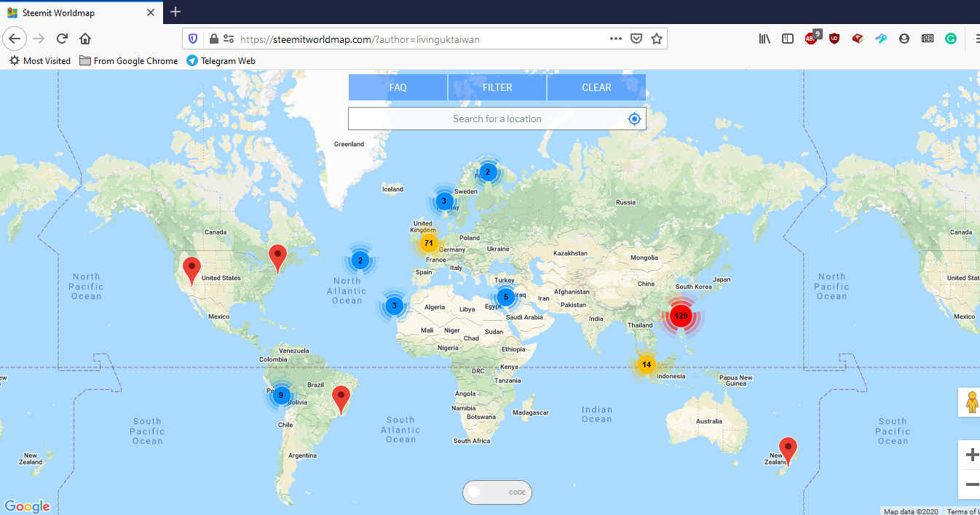Switch to the Steemit Worldmap tab
The width and height of the screenshot is (980, 515).
tap(80, 12)
